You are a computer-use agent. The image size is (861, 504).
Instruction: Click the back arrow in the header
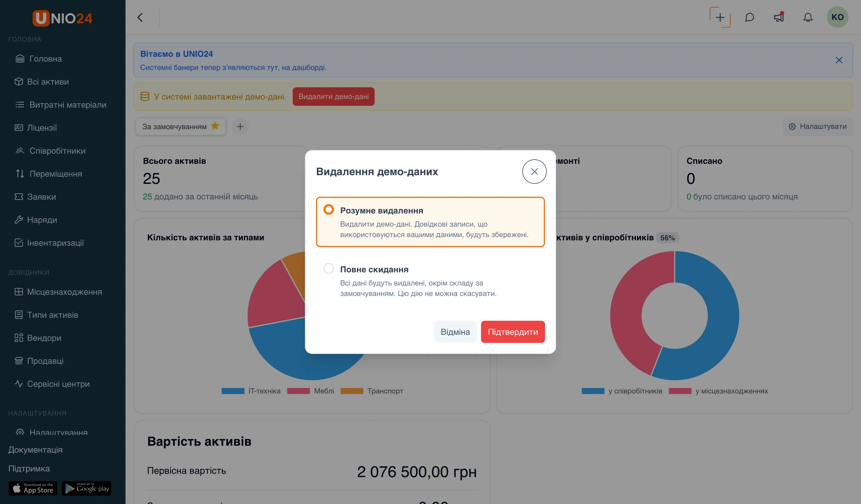(x=140, y=17)
